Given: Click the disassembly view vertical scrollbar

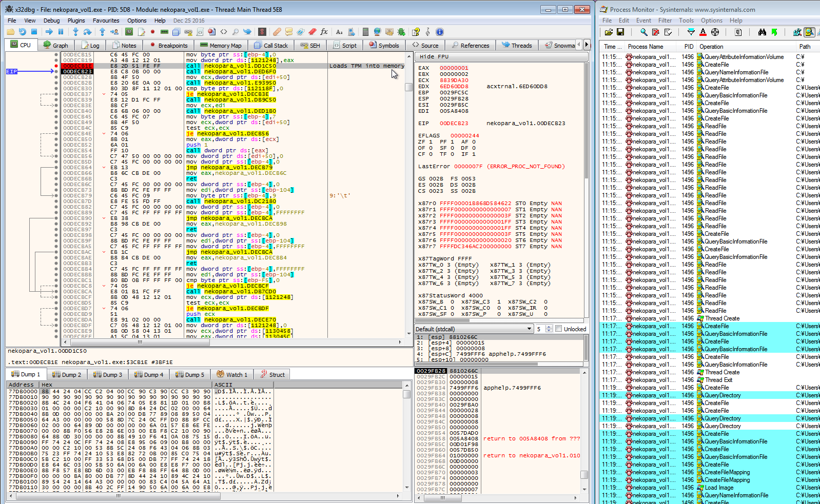Looking at the screenshot, I should [409, 194].
